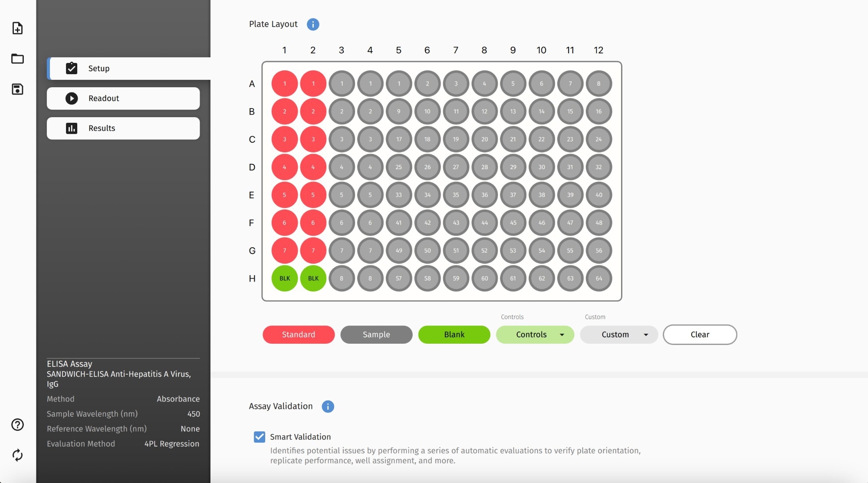Click the Readout play icon
The width and height of the screenshot is (868, 483).
pyautogui.click(x=72, y=99)
